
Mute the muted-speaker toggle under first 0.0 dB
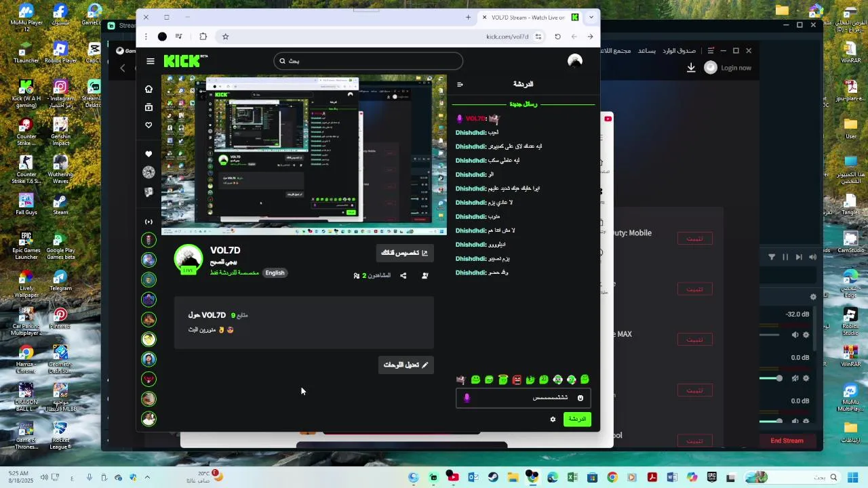(x=795, y=378)
